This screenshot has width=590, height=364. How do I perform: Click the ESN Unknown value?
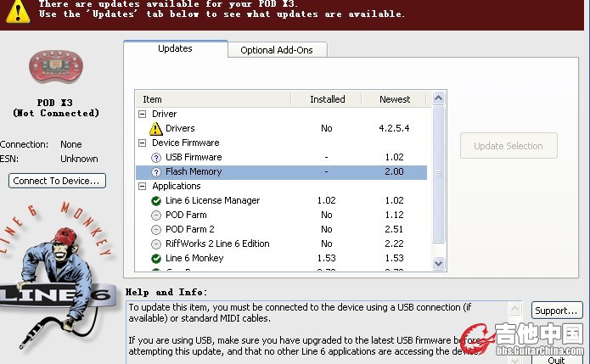pos(79,159)
